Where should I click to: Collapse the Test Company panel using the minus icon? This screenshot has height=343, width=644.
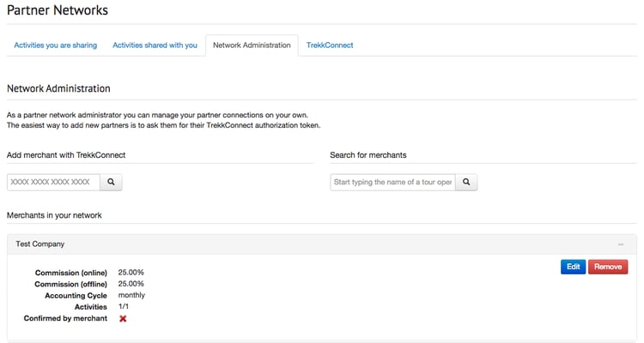(x=620, y=244)
